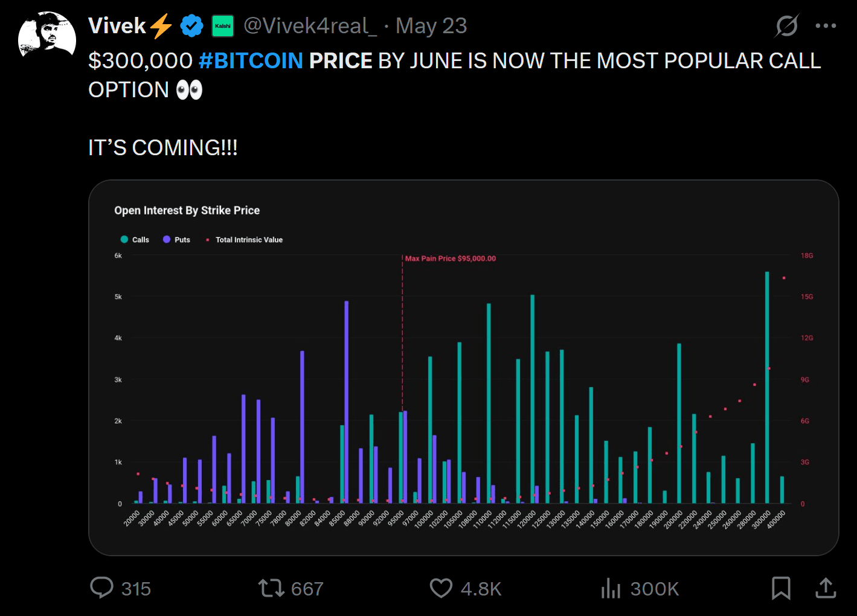Click the blue verified checkmark badge
Image resolution: width=857 pixels, height=616 pixels.
tap(192, 26)
